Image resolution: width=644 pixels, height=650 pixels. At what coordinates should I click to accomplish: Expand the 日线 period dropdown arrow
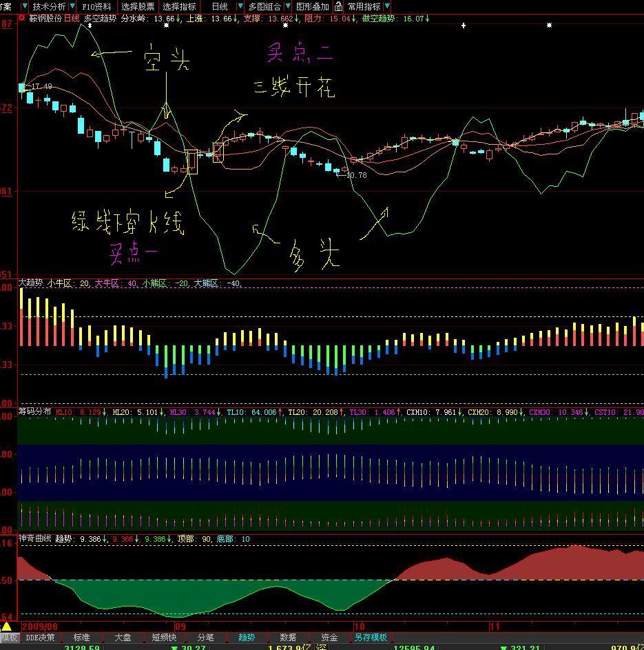tap(240, 6)
